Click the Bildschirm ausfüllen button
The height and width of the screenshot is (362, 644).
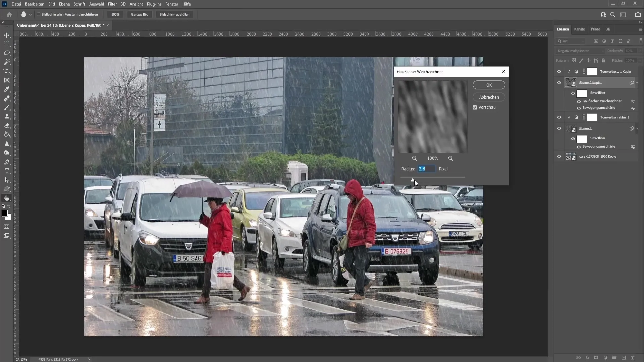coord(174,14)
